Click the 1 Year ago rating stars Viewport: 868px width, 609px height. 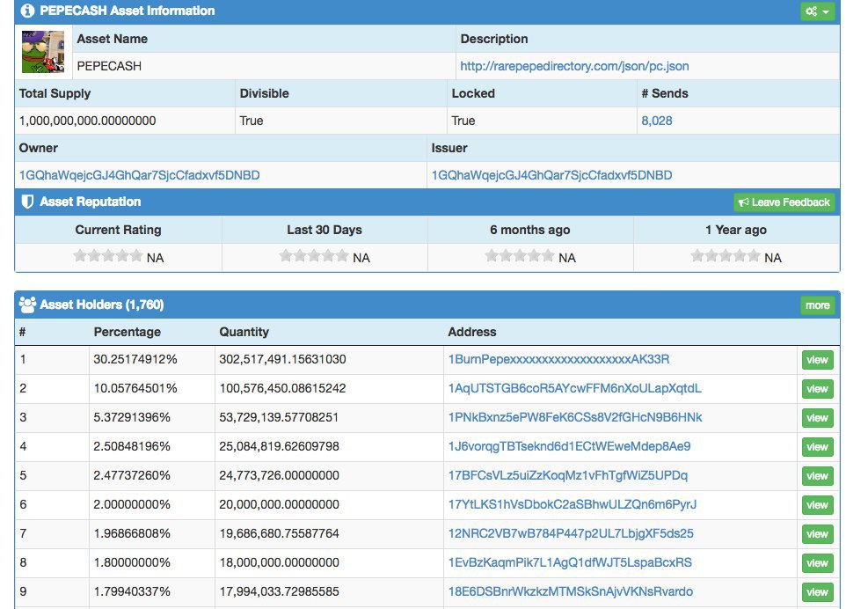point(726,256)
